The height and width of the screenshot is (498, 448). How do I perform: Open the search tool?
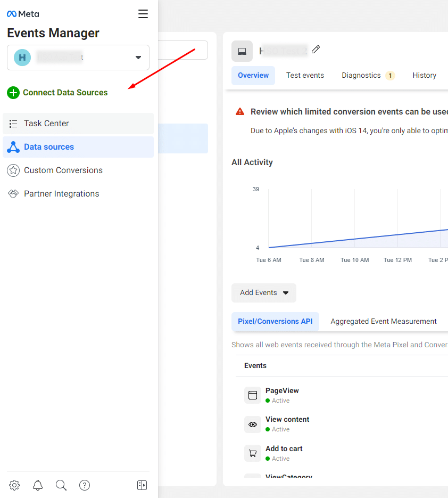point(61,485)
